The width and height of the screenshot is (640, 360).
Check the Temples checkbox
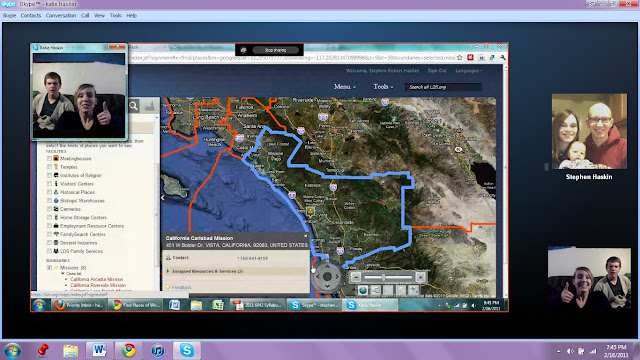pos(49,167)
